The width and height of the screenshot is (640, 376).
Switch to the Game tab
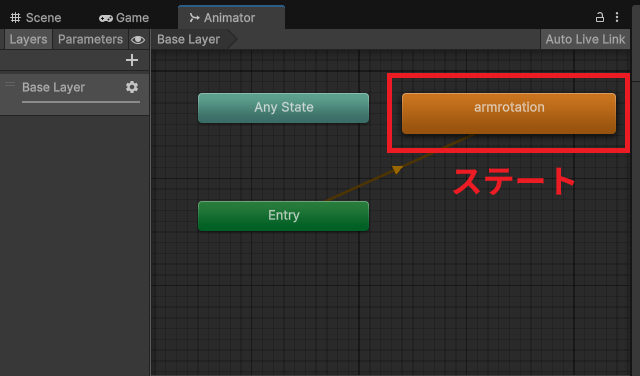[x=124, y=18]
